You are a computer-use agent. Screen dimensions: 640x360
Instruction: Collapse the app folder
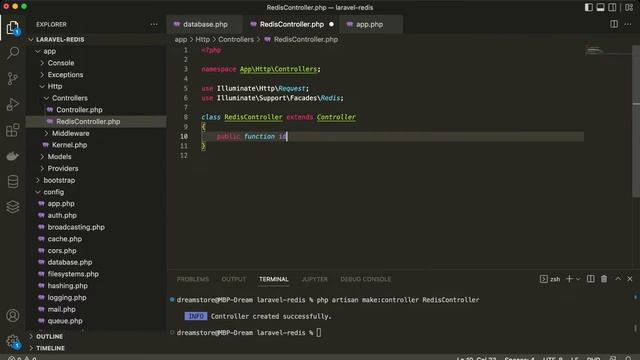tap(96, 51)
